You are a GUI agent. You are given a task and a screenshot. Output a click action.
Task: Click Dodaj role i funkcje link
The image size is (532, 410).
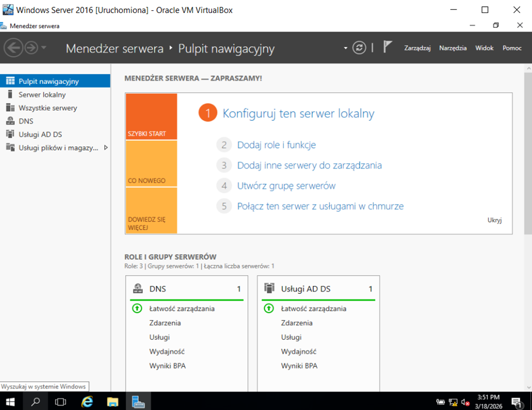(276, 145)
